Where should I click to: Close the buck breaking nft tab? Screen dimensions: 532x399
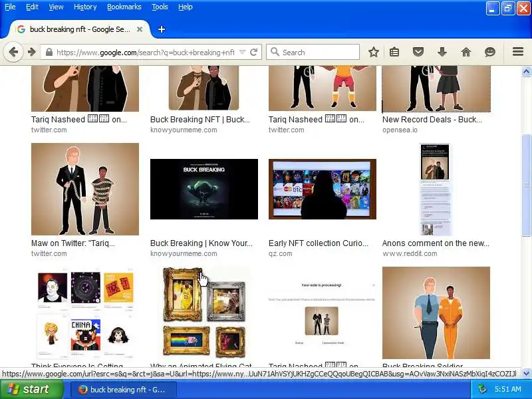coord(140,29)
